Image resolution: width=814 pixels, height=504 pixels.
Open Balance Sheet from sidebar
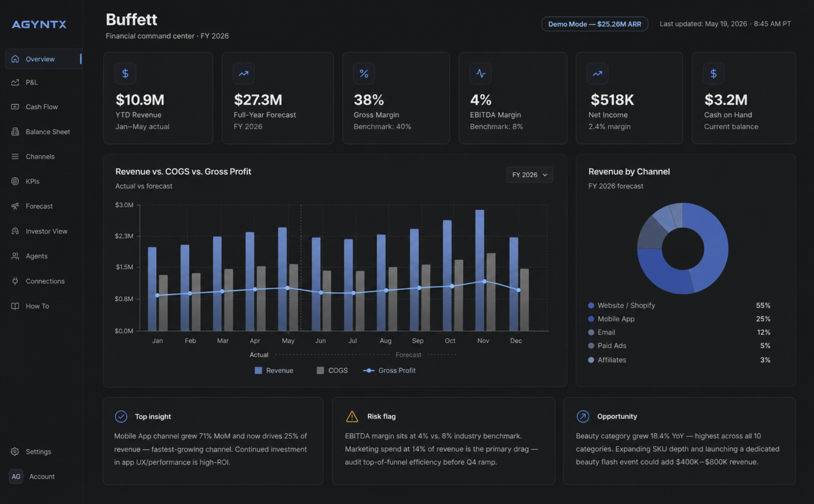pos(48,132)
